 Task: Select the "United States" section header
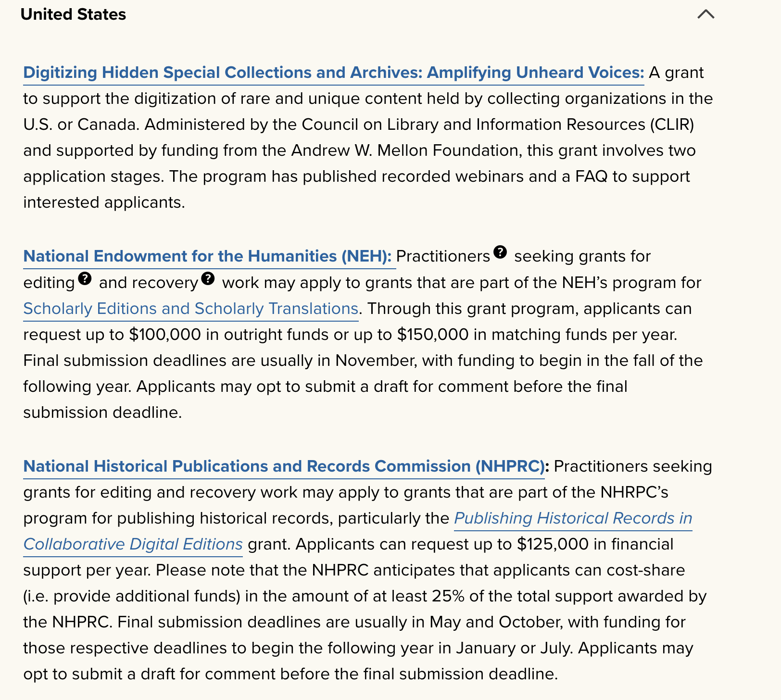click(73, 14)
